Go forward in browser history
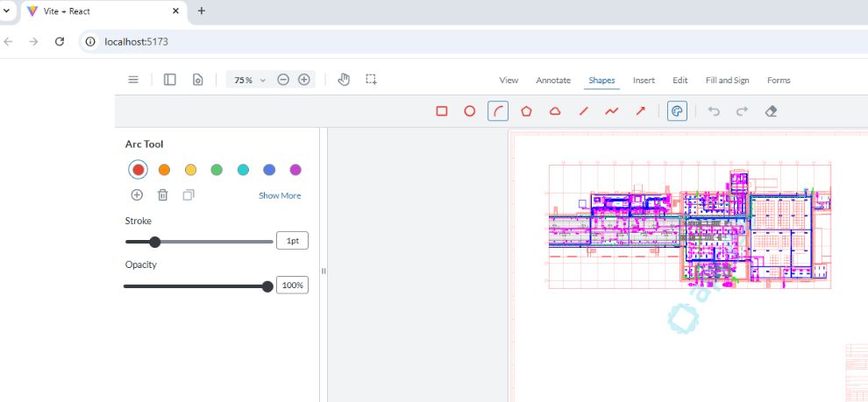This screenshot has height=402, width=868. click(34, 41)
